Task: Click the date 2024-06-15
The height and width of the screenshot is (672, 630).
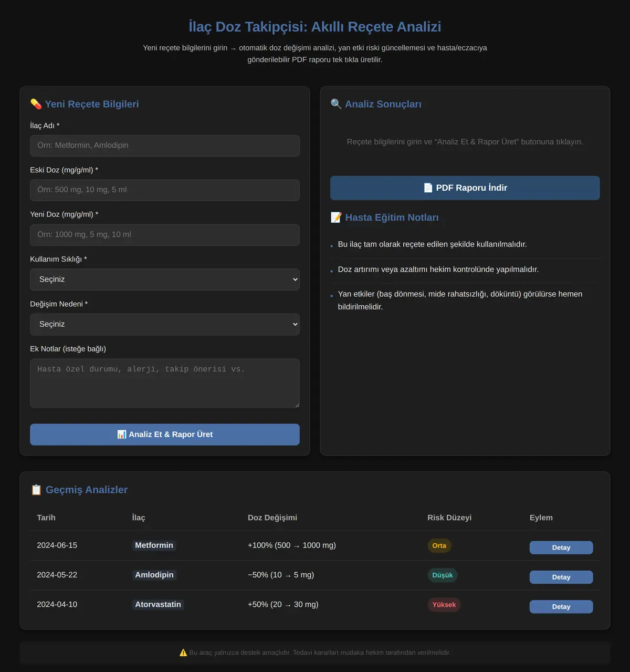Action: (x=57, y=545)
